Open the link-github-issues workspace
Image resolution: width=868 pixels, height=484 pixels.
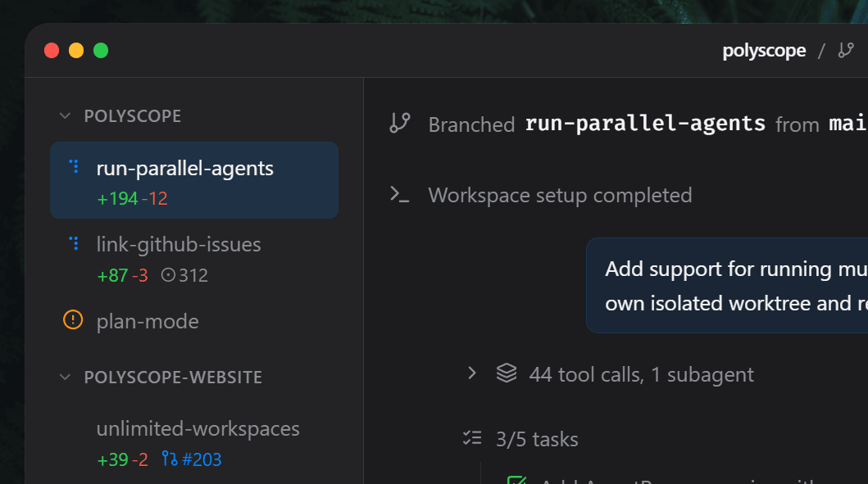coord(179,244)
